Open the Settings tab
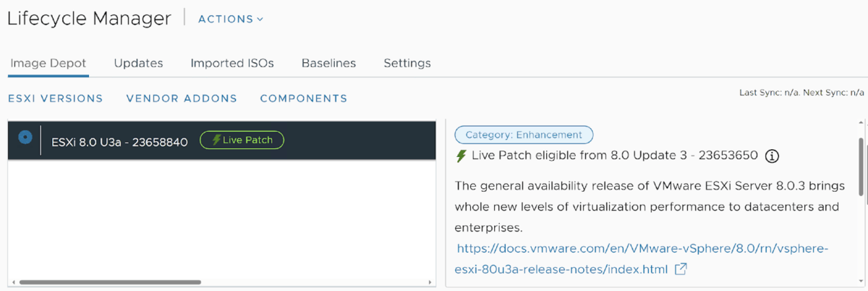This screenshot has height=291, width=868. tap(407, 63)
